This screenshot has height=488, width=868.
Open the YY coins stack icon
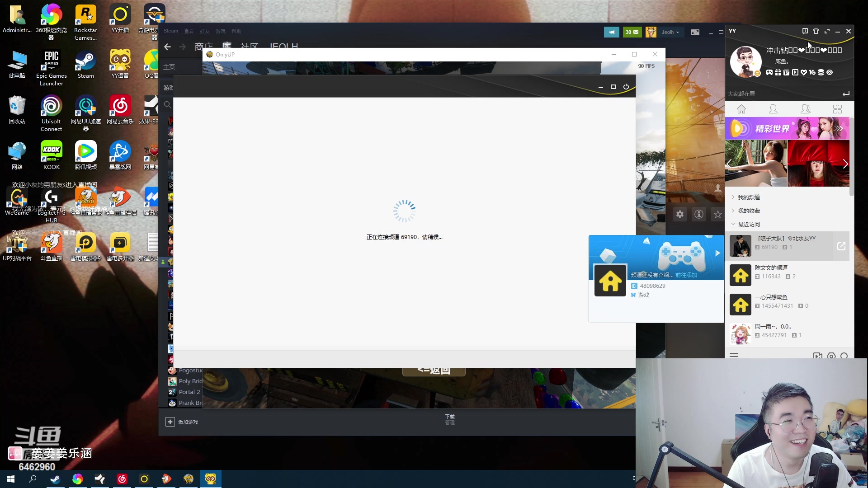click(x=821, y=72)
